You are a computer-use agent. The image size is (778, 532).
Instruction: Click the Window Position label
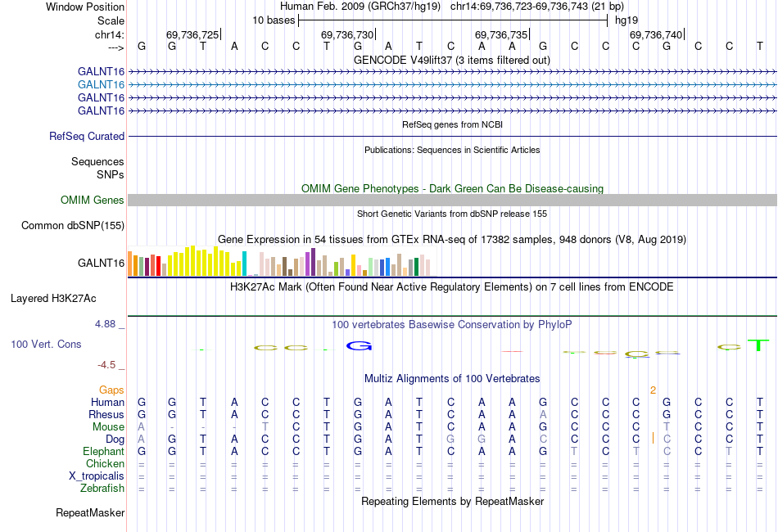[85, 7]
